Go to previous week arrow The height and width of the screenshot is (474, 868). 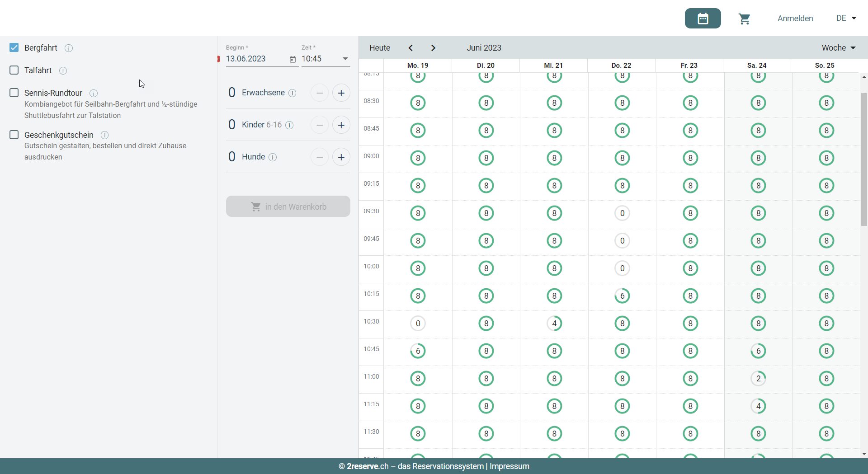pos(410,48)
